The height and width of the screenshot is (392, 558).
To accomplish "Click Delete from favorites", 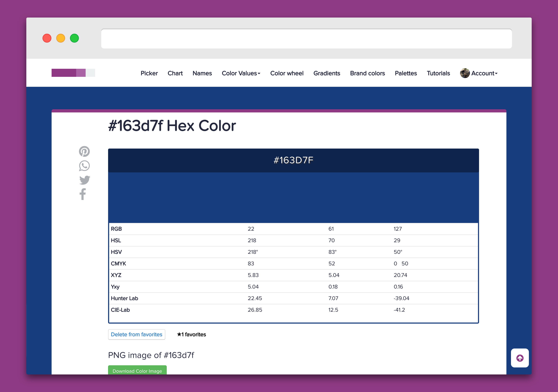I will (137, 334).
